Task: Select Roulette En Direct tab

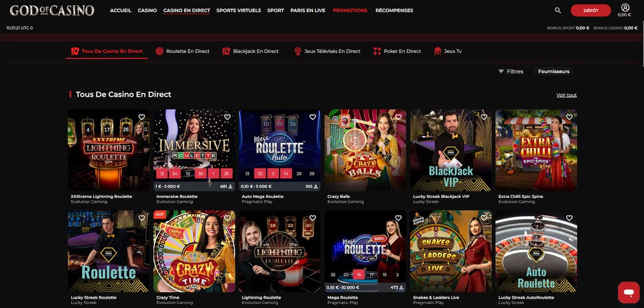Action: (182, 51)
